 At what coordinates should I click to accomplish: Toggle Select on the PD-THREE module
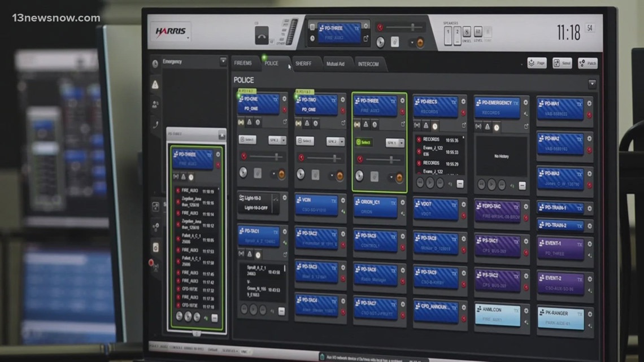coord(364,143)
